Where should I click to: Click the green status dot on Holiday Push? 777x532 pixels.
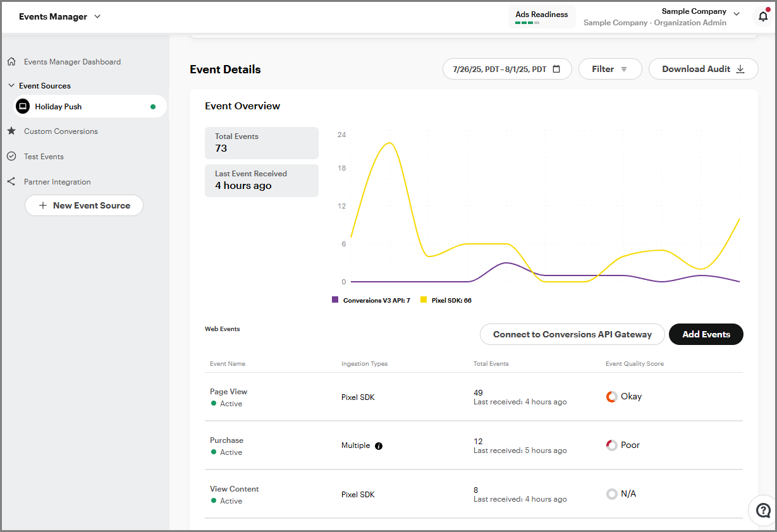(153, 107)
